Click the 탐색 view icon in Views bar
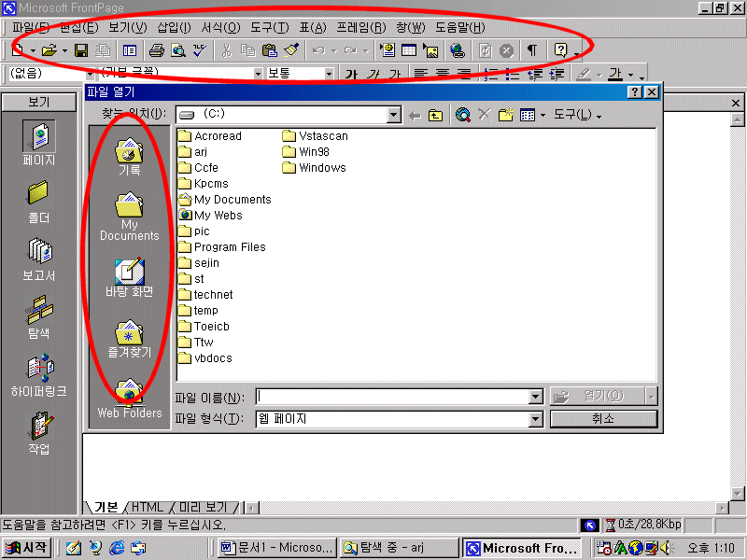Screen dimensions: 747x560 pos(39,316)
